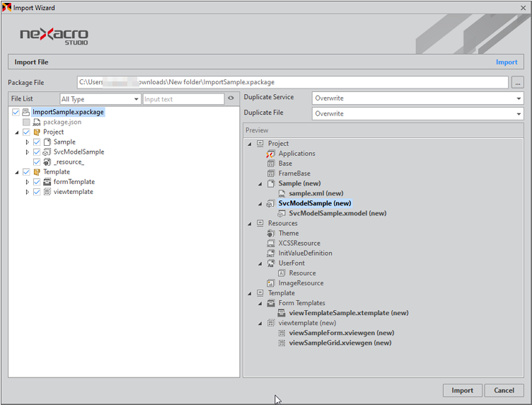This screenshot has width=532, height=405.
Task: Click the Input text filter field
Action: click(183, 99)
